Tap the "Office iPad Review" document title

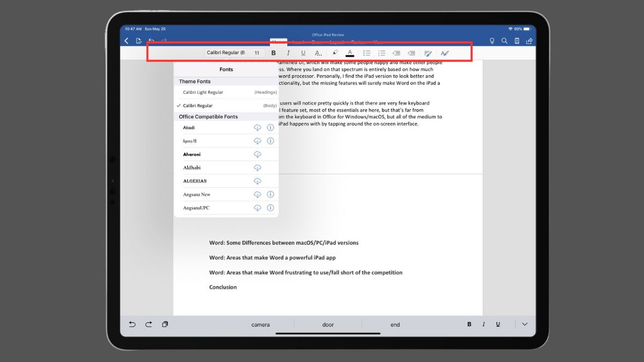point(328,35)
